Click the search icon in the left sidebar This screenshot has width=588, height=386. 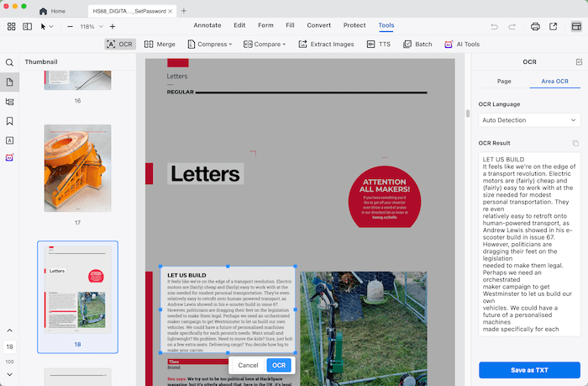tap(10, 62)
